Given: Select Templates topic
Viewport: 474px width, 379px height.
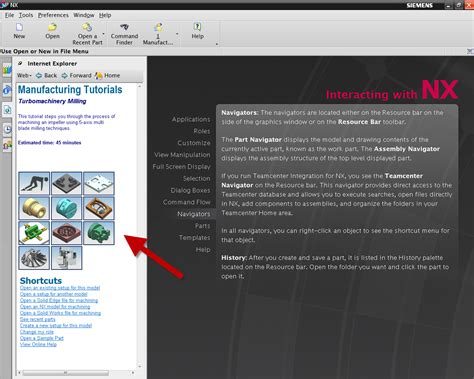Looking at the screenshot, I should pyautogui.click(x=195, y=238).
